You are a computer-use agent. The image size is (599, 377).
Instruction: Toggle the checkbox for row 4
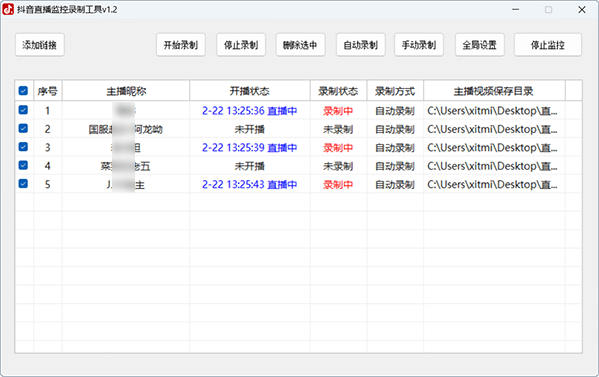tap(23, 165)
